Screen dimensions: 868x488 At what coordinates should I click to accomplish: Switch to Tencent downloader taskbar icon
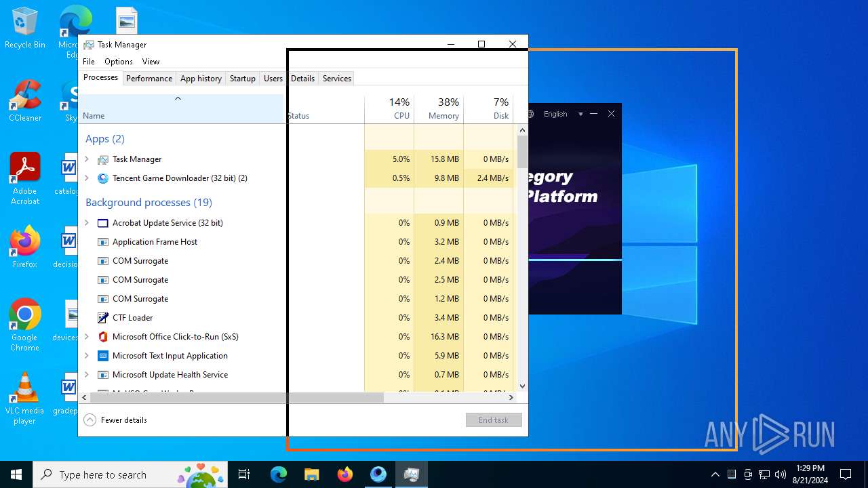pyautogui.click(x=378, y=474)
